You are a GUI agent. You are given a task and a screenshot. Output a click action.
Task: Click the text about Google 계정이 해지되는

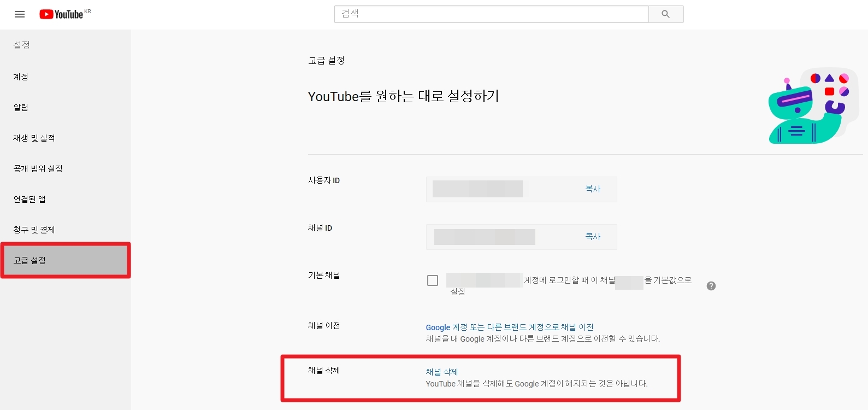pos(536,384)
